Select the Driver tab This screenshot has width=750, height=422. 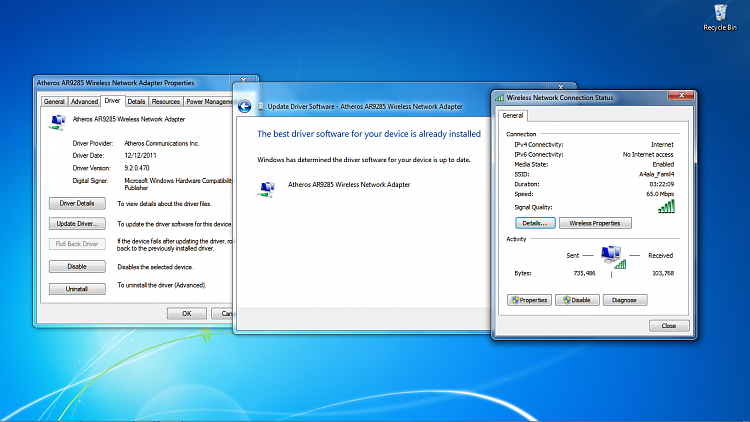pyautogui.click(x=112, y=100)
